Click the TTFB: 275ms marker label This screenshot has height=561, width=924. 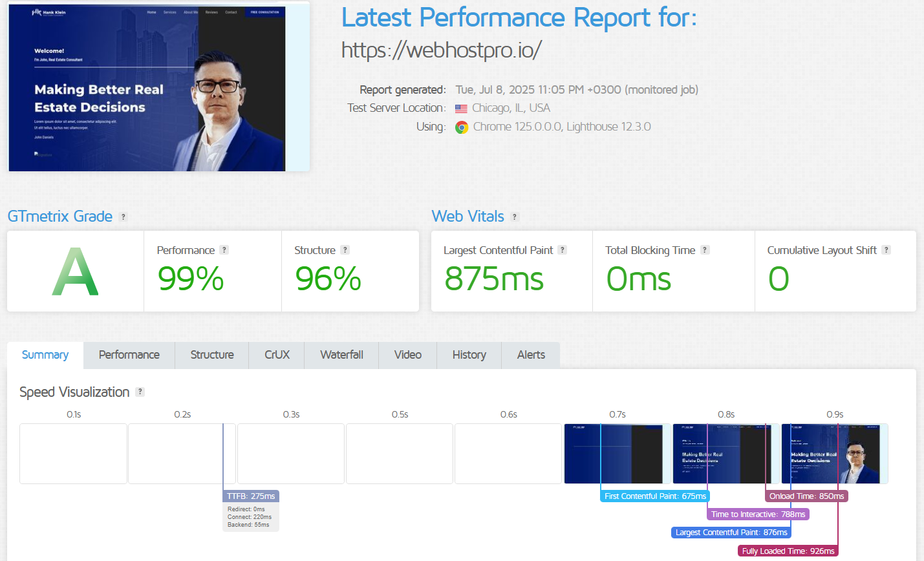(x=251, y=496)
